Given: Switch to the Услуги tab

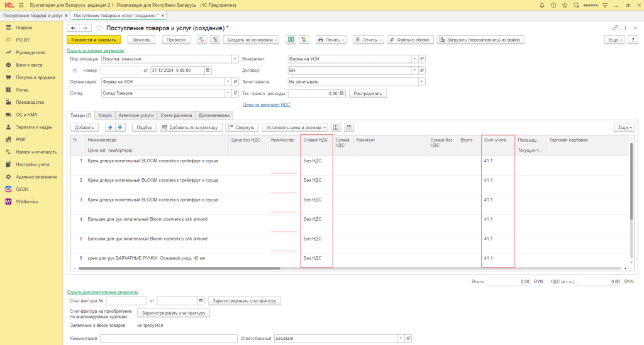Looking at the screenshot, I should 105,115.
